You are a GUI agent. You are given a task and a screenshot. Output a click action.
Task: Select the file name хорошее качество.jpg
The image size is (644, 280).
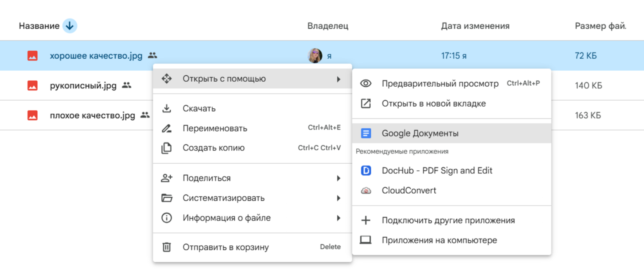(x=96, y=55)
